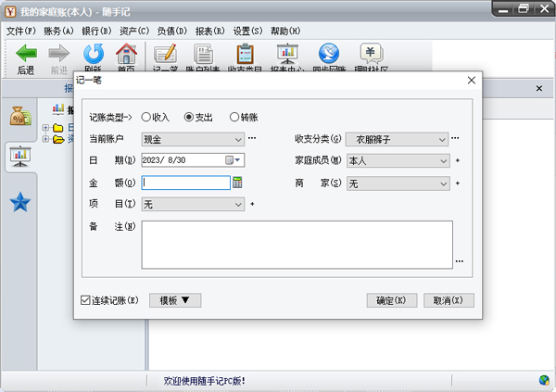The image size is (556, 392).
Task: Click the open folder in tree
Action: (58, 139)
